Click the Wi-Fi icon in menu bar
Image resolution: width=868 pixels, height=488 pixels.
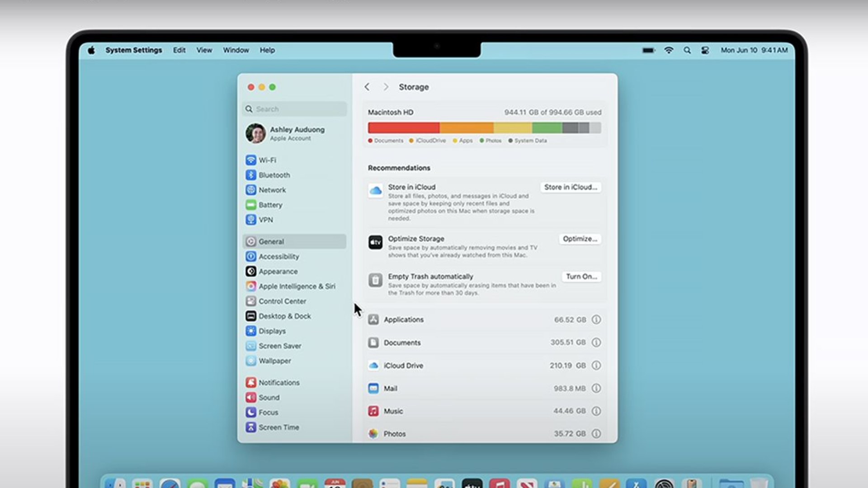click(669, 50)
